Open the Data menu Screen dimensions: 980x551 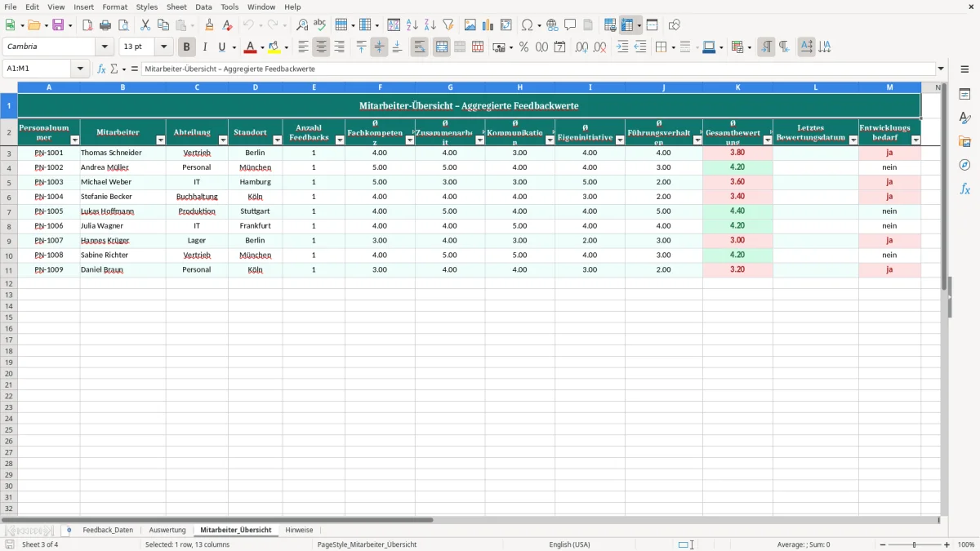[203, 7]
